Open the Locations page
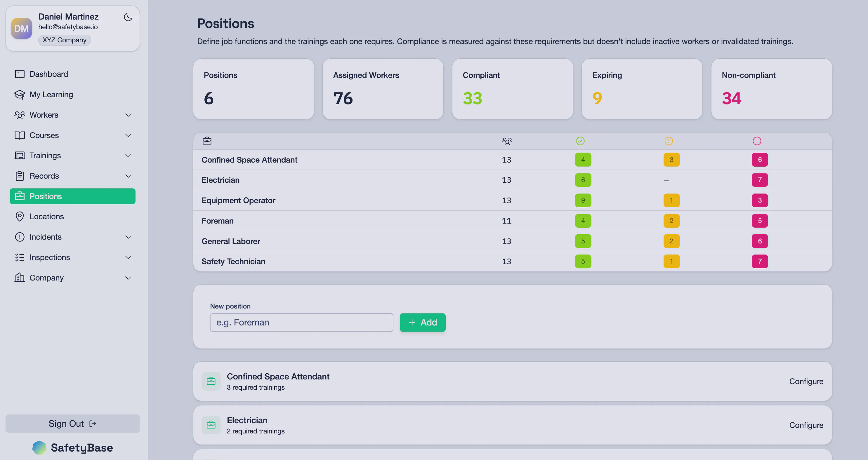The image size is (868, 460). 72,217
